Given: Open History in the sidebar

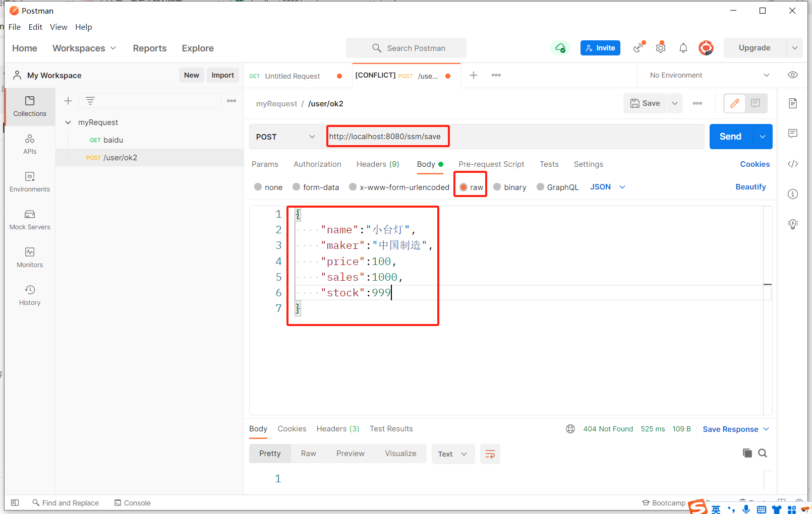Looking at the screenshot, I should (x=30, y=295).
